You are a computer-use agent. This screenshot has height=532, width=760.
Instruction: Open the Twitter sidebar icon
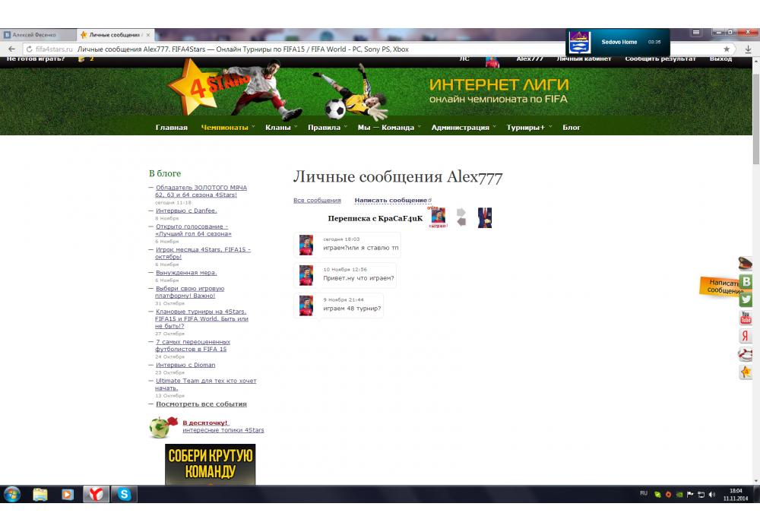746,299
